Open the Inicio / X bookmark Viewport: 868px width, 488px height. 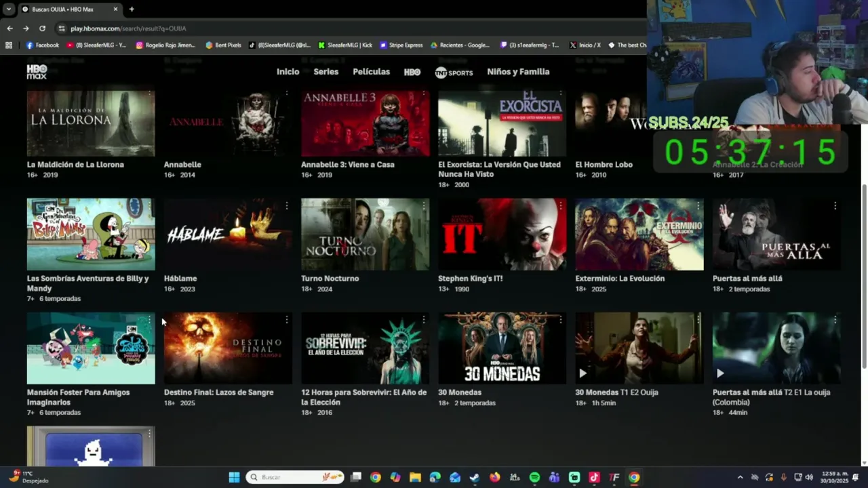(x=585, y=45)
